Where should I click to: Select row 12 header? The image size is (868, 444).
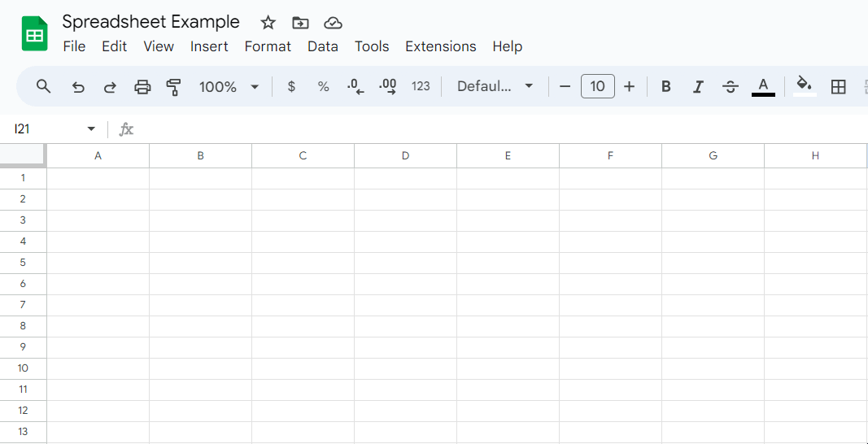point(23,410)
